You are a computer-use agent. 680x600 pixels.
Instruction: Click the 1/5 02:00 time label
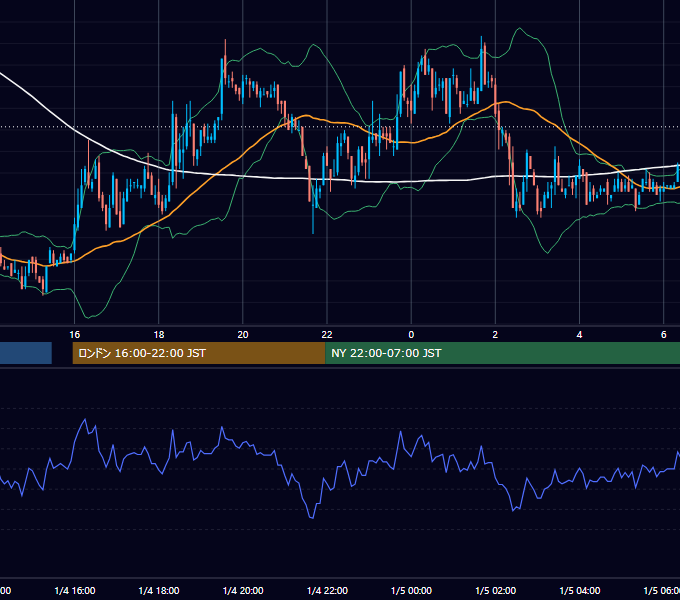click(x=495, y=590)
